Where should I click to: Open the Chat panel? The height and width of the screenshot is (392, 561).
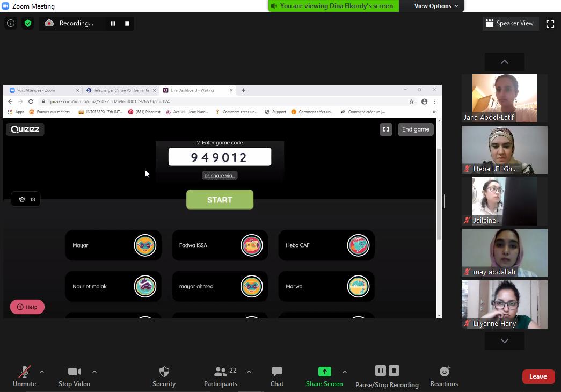[276, 376]
